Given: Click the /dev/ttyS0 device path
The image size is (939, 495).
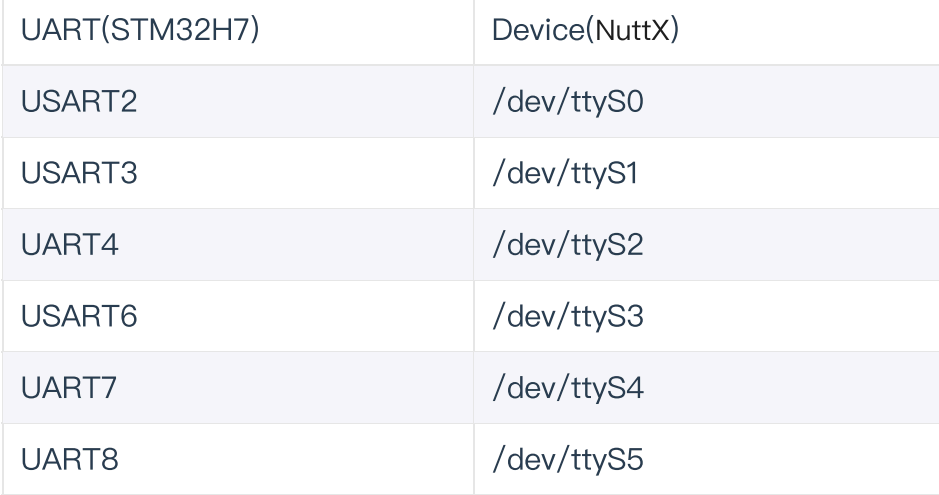Looking at the screenshot, I should coord(565,102).
